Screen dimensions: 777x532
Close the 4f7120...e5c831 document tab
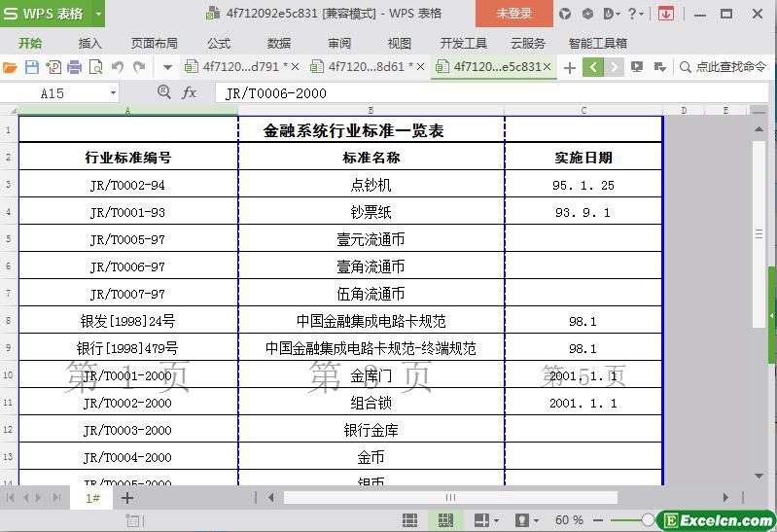[x=547, y=66]
